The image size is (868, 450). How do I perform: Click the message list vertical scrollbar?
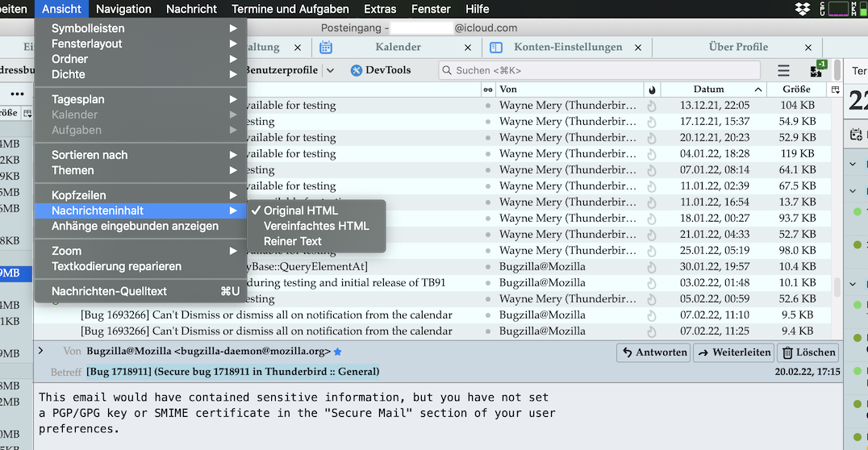coord(837,287)
